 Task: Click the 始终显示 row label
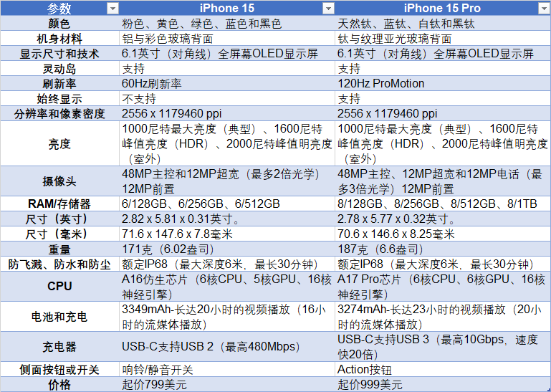click(59, 99)
